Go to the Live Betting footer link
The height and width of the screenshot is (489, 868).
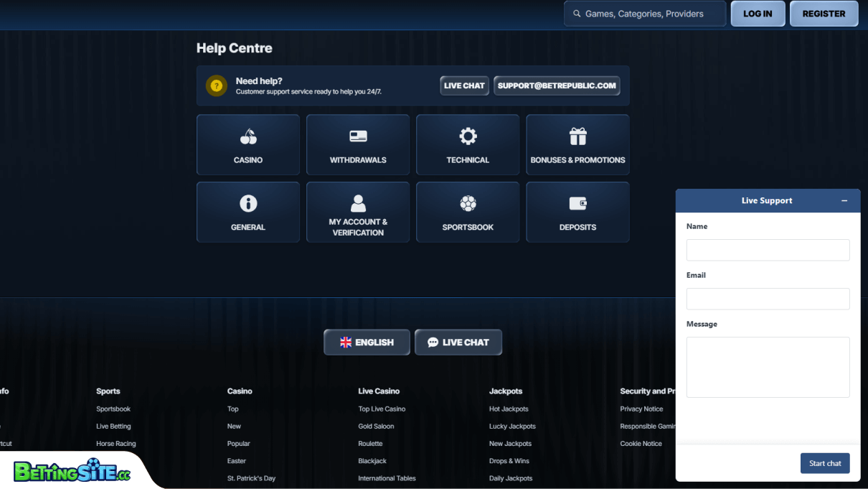point(113,427)
